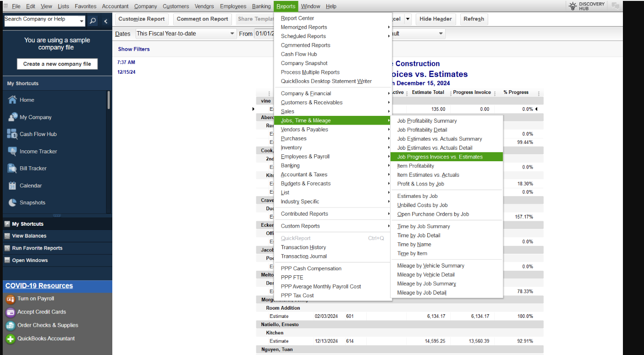This screenshot has height=355, width=644.
Task: Expand the Company & Financial submenu
Action: click(x=333, y=93)
